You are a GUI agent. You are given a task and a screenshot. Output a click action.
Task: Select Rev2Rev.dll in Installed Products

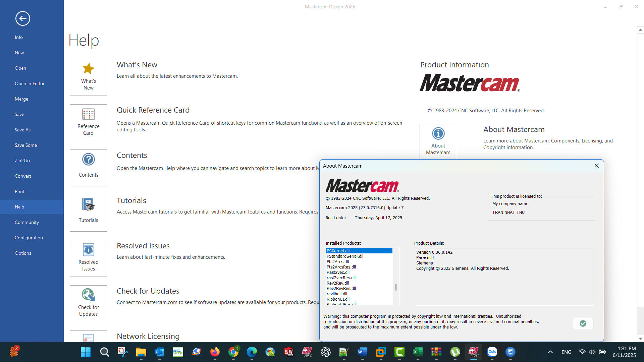(338, 283)
